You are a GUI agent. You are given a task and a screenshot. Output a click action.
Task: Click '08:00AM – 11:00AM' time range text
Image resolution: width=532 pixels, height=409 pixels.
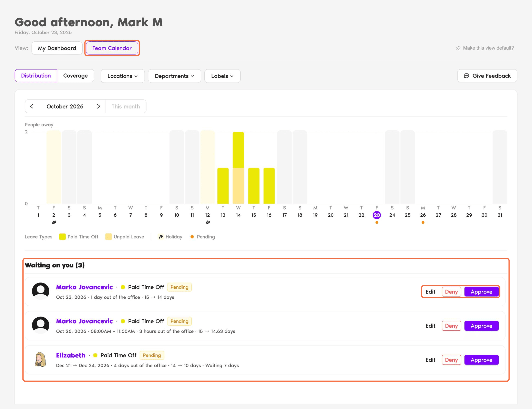click(x=113, y=331)
